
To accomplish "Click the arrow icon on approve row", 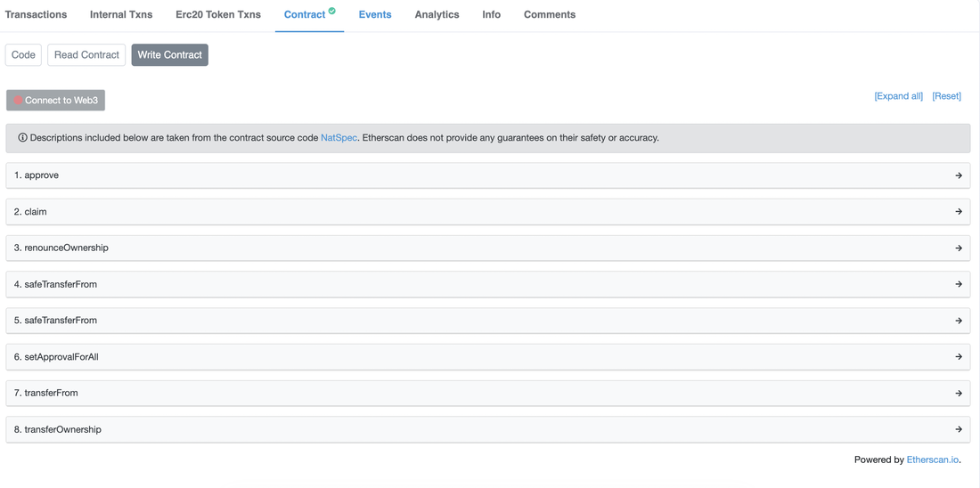I will point(958,175).
